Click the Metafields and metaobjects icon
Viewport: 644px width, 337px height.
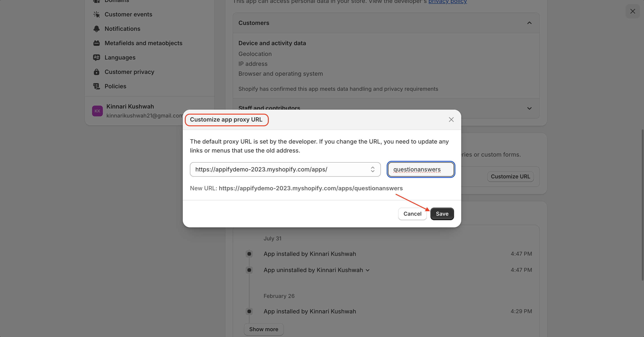pyautogui.click(x=97, y=43)
